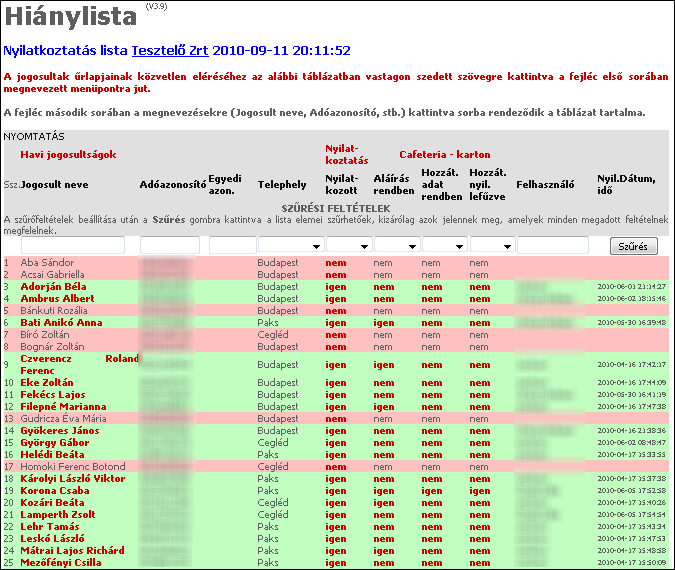This screenshot has width=675, height=570.
Task: Focus the Adóazonosító filter field
Action: [170, 245]
